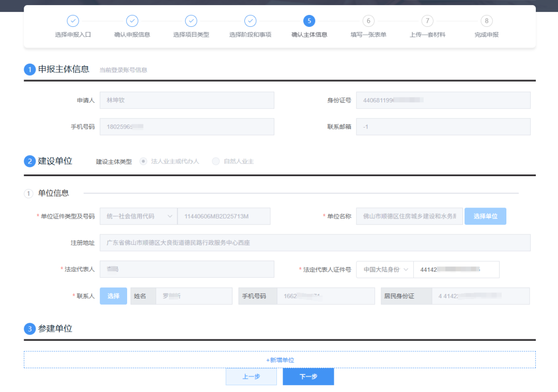Click step 5 circle icon 确认主体信息
The width and height of the screenshot is (558, 392).
coord(309,21)
